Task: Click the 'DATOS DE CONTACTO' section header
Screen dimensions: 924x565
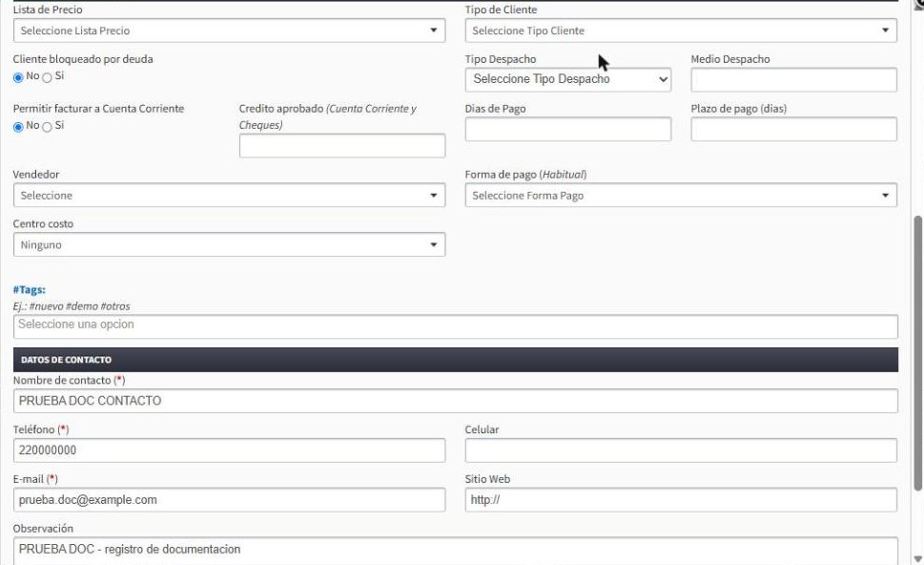Action: (x=456, y=360)
